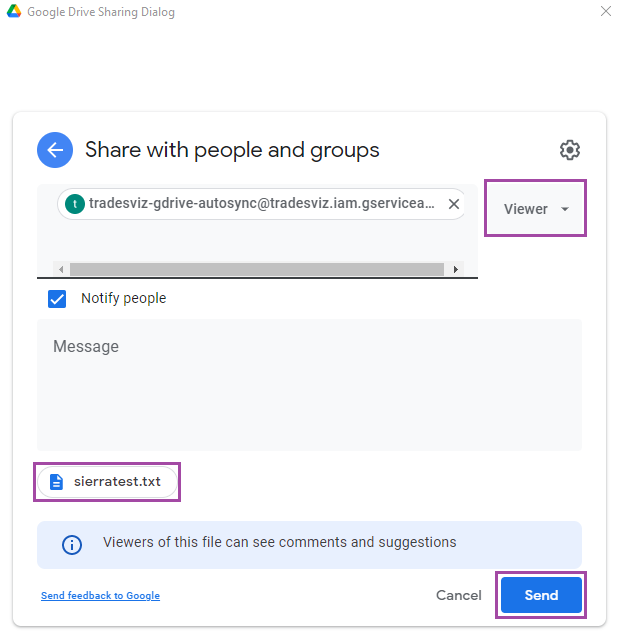Click the Cancel button

click(458, 595)
